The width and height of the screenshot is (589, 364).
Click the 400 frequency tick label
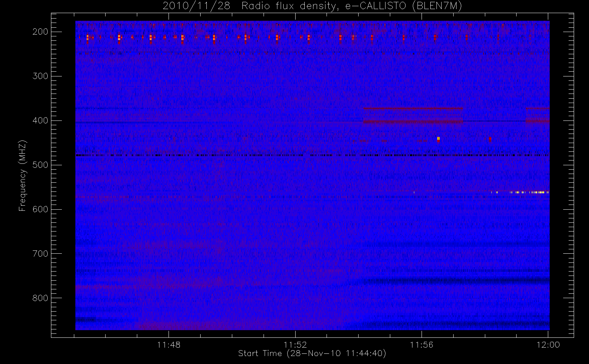pos(40,120)
